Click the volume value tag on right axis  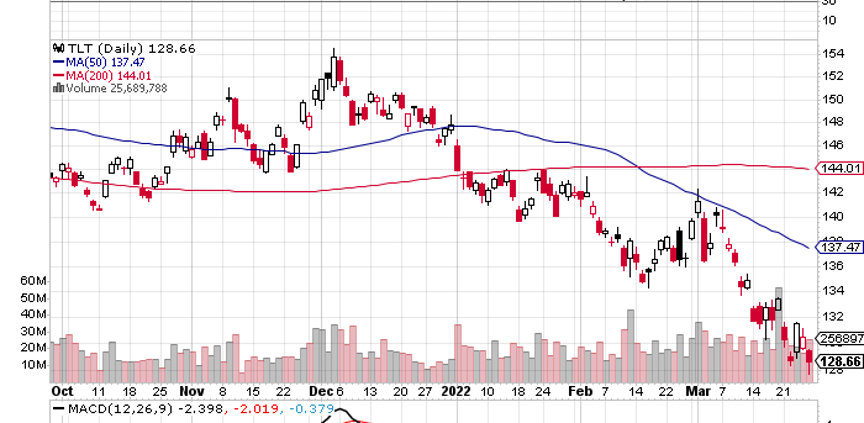[840, 338]
